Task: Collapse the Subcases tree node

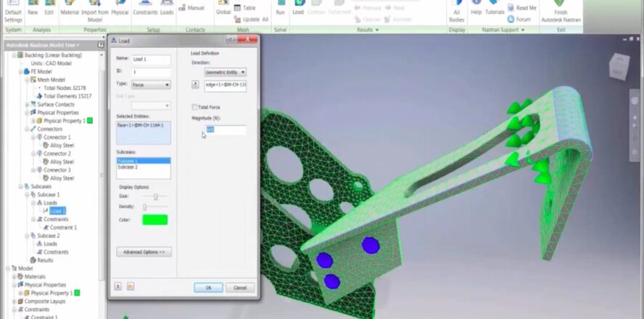Action: click(x=20, y=187)
